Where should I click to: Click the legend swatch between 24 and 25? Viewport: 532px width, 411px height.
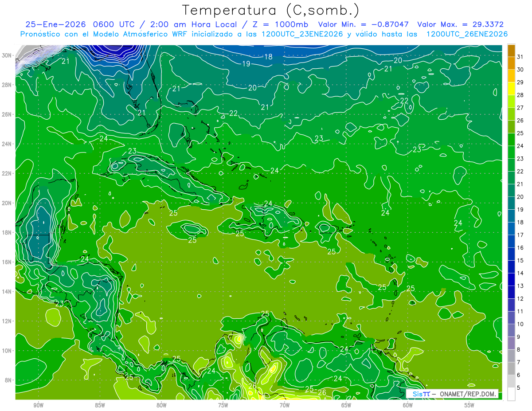click(x=511, y=140)
